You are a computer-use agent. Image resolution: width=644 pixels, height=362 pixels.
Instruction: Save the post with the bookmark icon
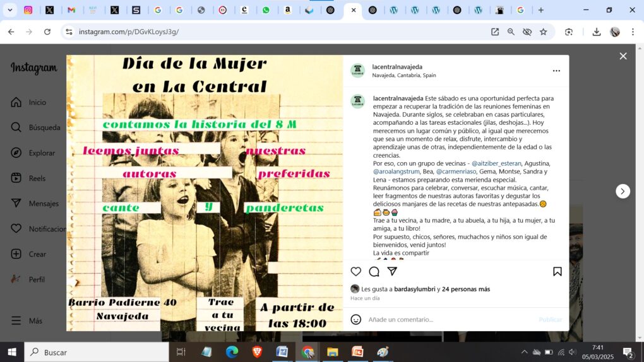tap(557, 272)
